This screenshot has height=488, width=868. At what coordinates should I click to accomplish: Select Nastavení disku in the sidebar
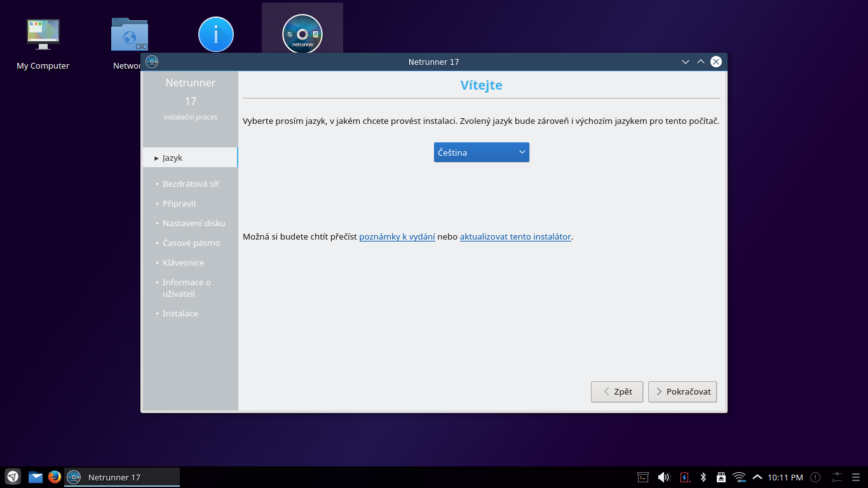(194, 223)
